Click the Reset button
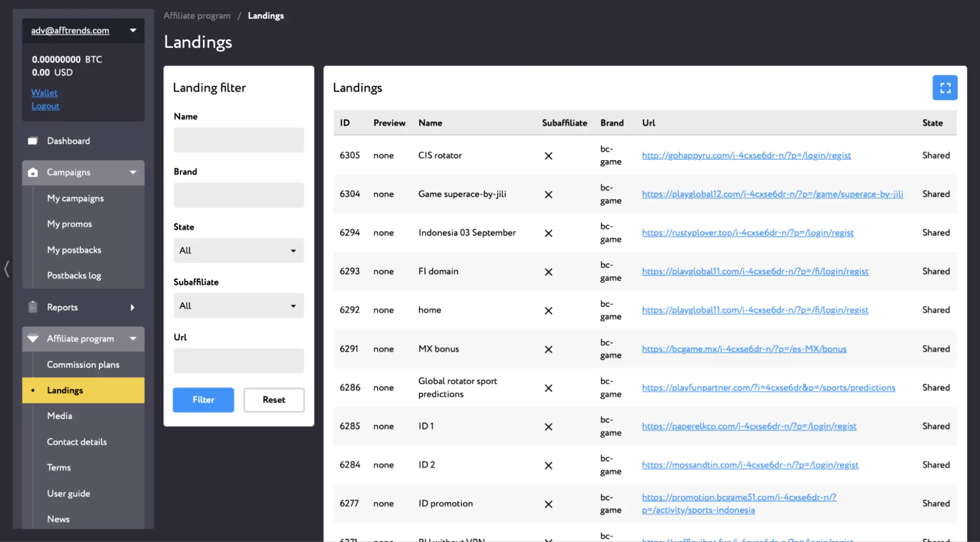 pyautogui.click(x=274, y=400)
